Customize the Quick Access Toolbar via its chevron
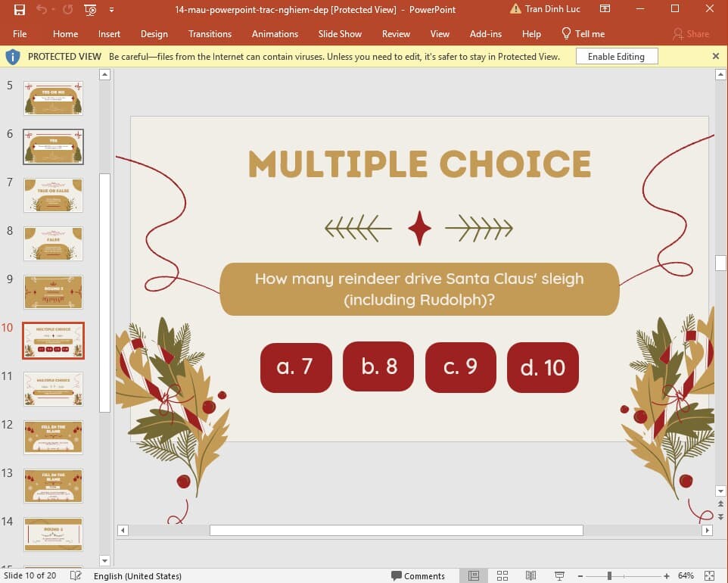Viewport: 728px width, 583px height. tap(111, 9)
